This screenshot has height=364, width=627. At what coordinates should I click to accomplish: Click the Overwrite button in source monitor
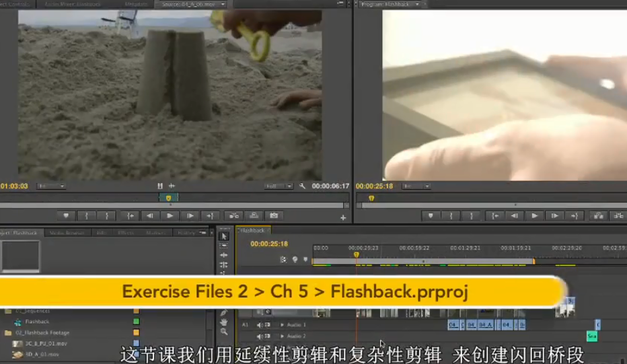(x=254, y=216)
